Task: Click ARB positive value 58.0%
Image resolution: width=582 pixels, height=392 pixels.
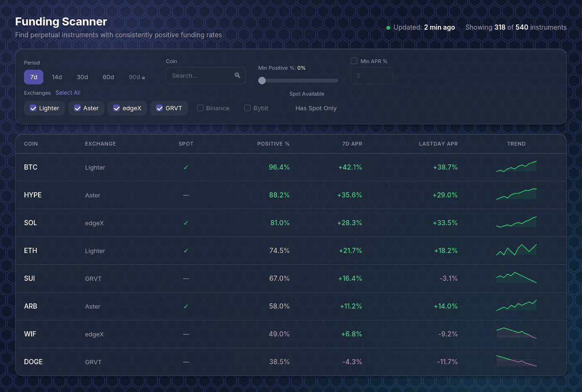Action: tap(279, 306)
